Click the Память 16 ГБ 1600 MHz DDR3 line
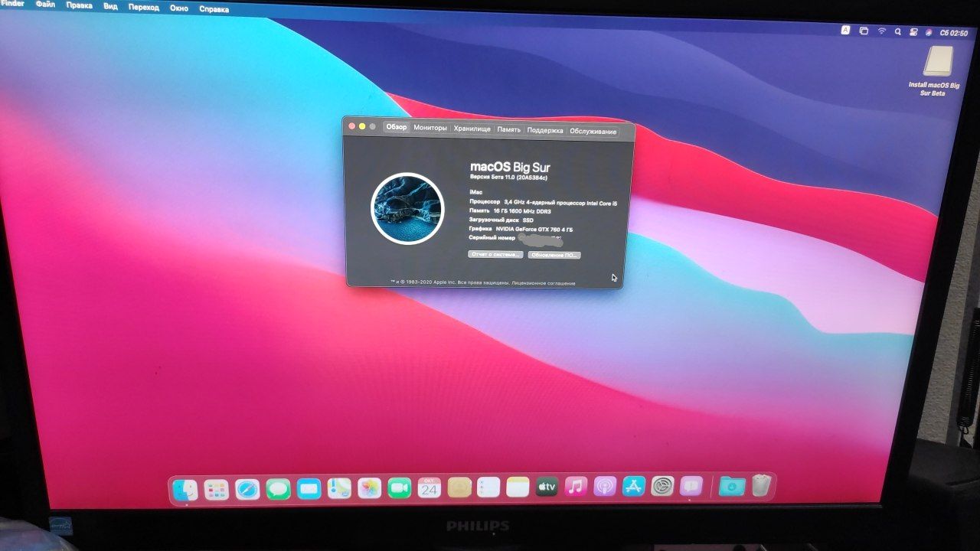 tap(509, 210)
